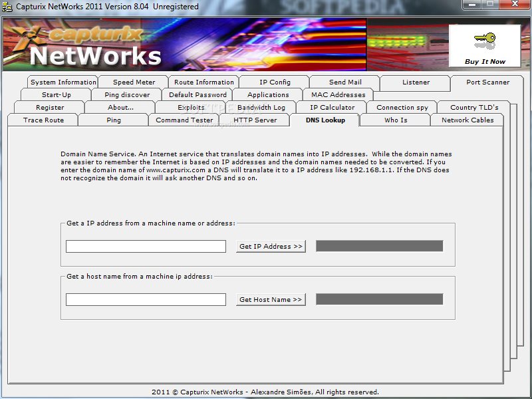Select the Country TLD's tab
Screen dimensions: 532x399
point(474,107)
